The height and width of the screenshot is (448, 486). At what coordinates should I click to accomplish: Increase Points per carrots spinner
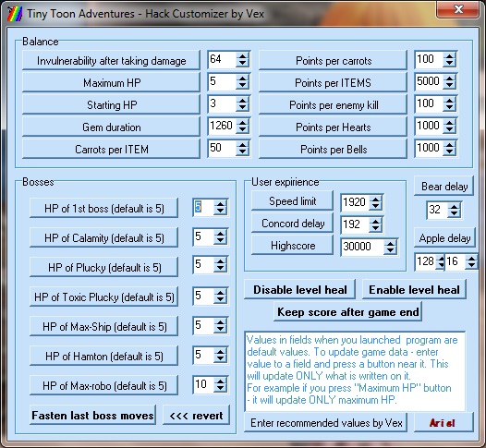point(449,56)
